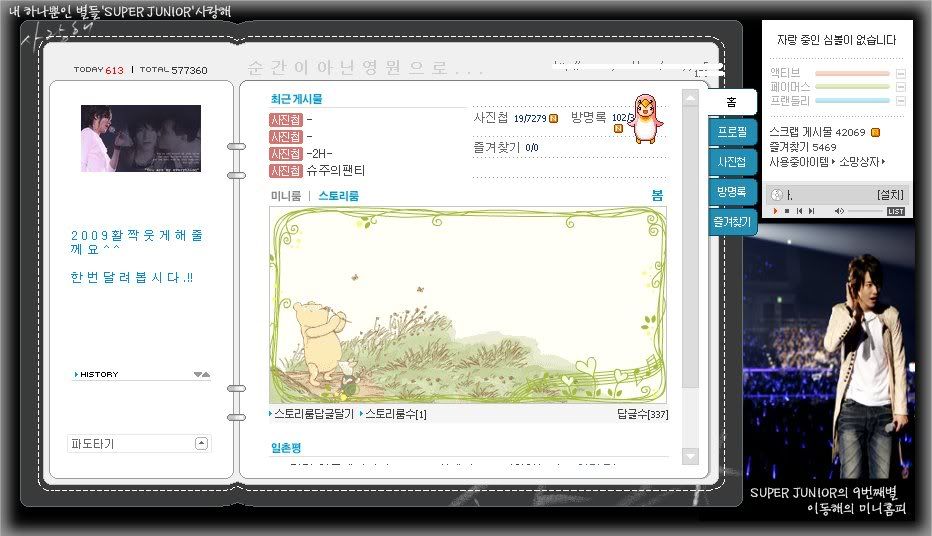Skip to next track in player
The height and width of the screenshot is (536, 932).
811,211
